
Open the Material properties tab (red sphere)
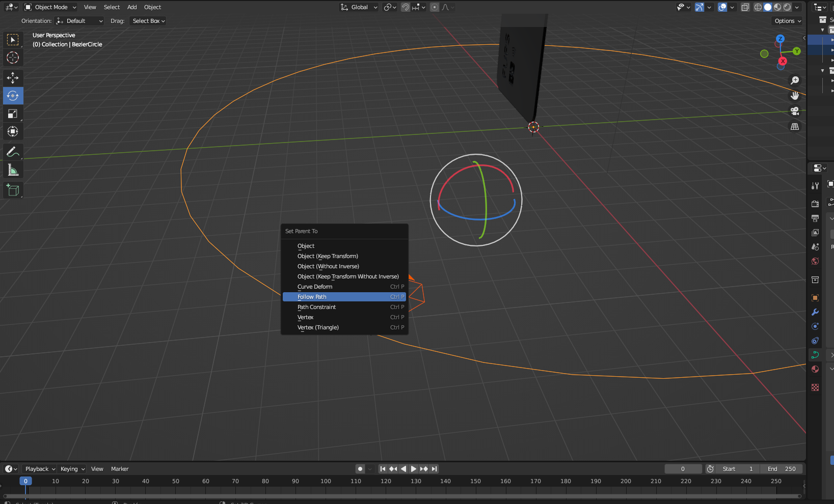tap(815, 369)
